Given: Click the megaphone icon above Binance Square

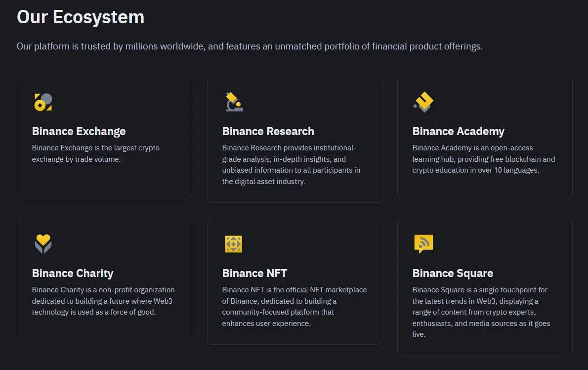Looking at the screenshot, I should tap(423, 243).
